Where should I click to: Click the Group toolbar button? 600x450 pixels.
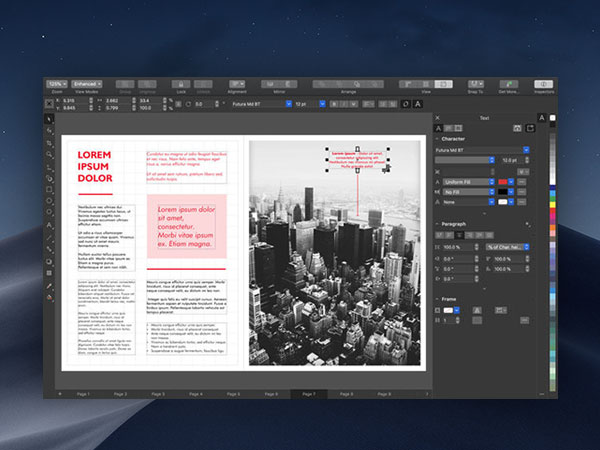[x=125, y=84]
